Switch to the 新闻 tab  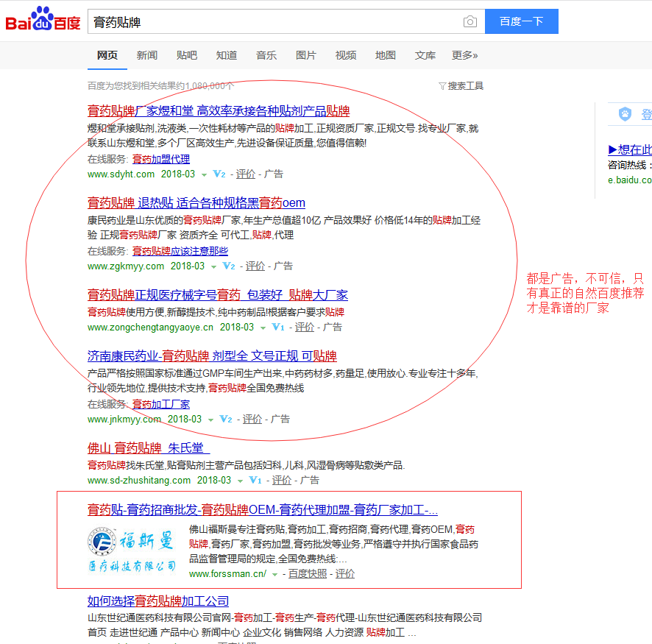[146, 55]
